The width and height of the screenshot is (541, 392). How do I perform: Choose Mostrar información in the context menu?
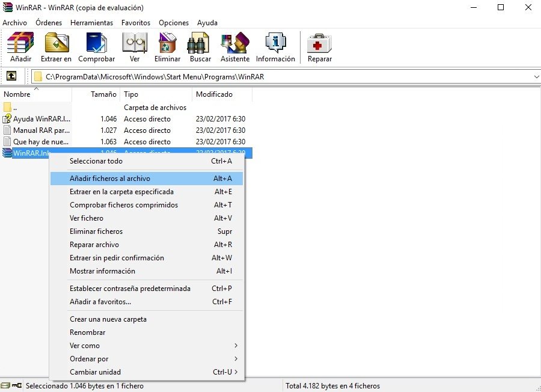click(x=147, y=271)
